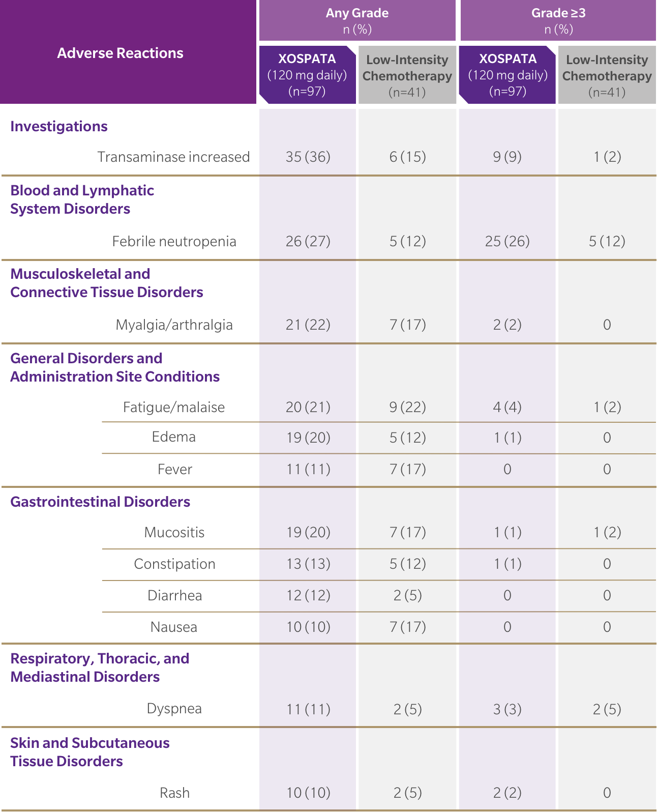Screen dimensions: 657x812
Task: Click the Gastrointestinal Disorders heading
Action: point(100,502)
